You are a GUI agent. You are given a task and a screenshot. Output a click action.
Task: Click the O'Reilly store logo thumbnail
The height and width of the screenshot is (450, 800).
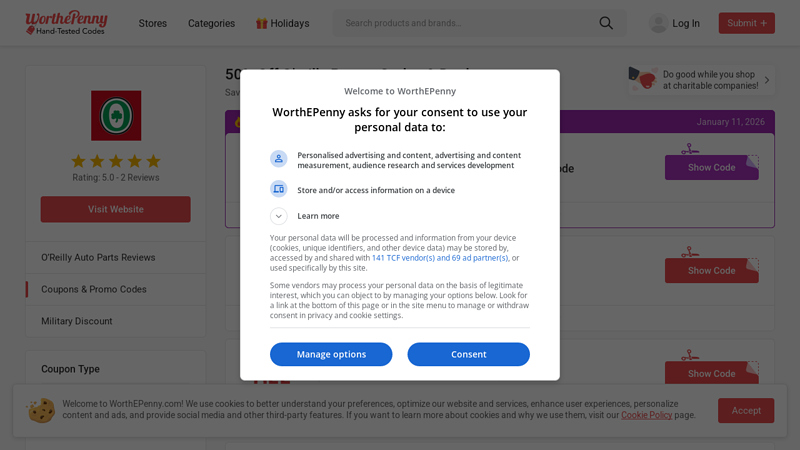(116, 115)
